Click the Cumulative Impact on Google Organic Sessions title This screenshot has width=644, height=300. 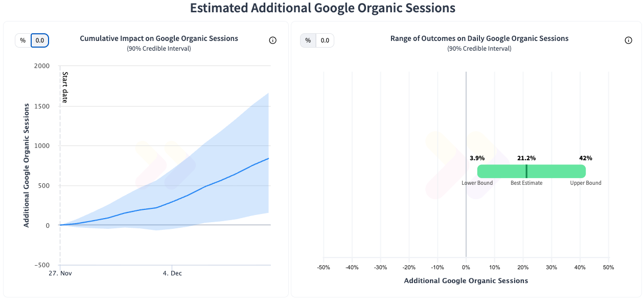click(x=159, y=38)
